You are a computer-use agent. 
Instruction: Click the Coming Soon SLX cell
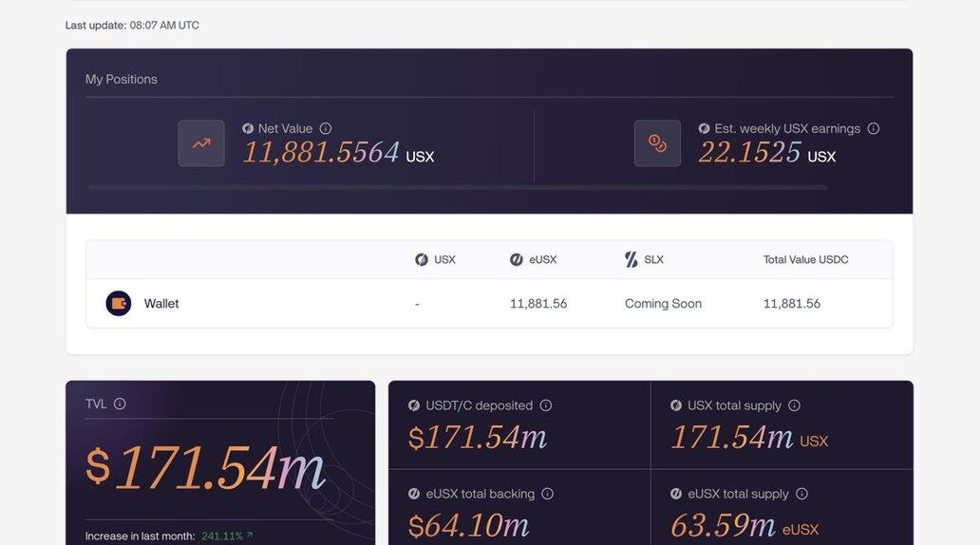click(x=663, y=304)
